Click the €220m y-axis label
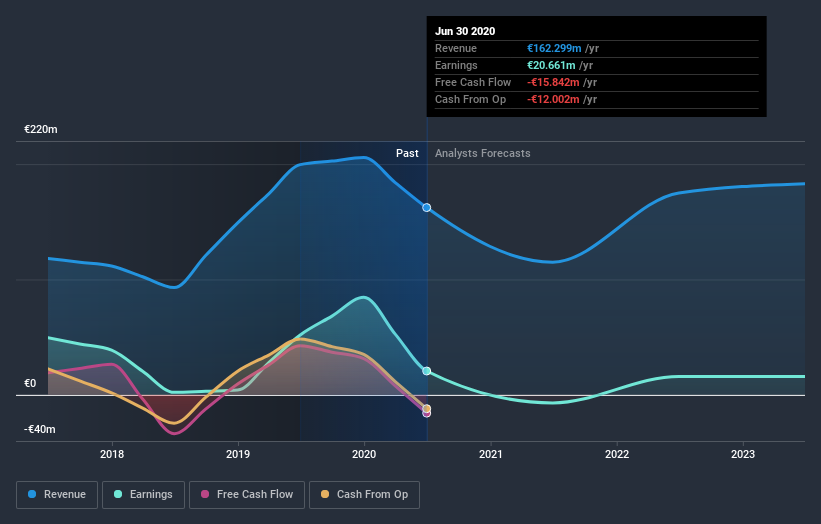This screenshot has height=524, width=821. coord(41,129)
